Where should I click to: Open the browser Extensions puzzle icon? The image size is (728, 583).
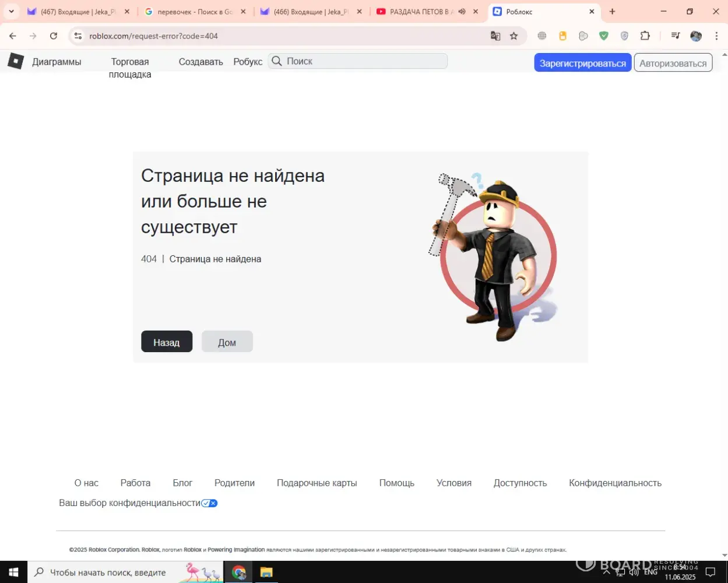(x=645, y=36)
